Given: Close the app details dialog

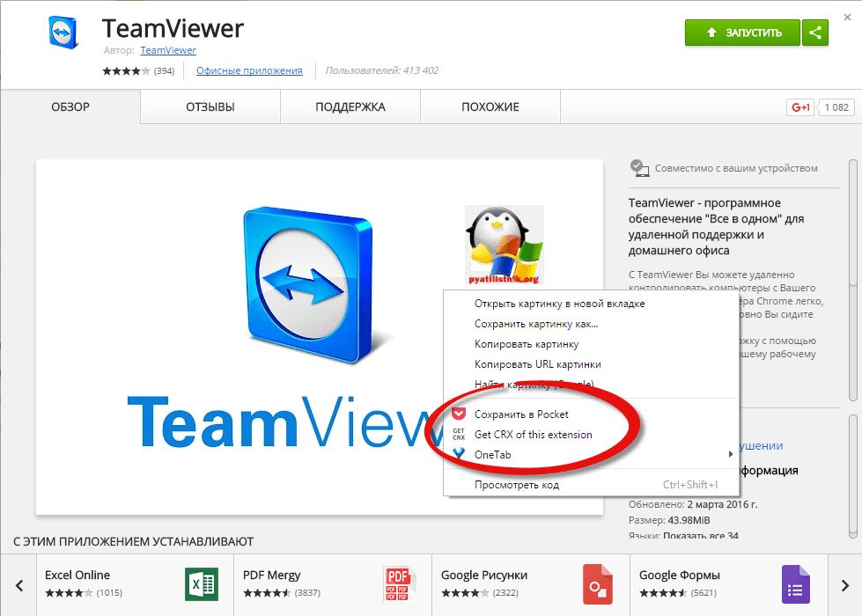Looking at the screenshot, I should point(847,18).
